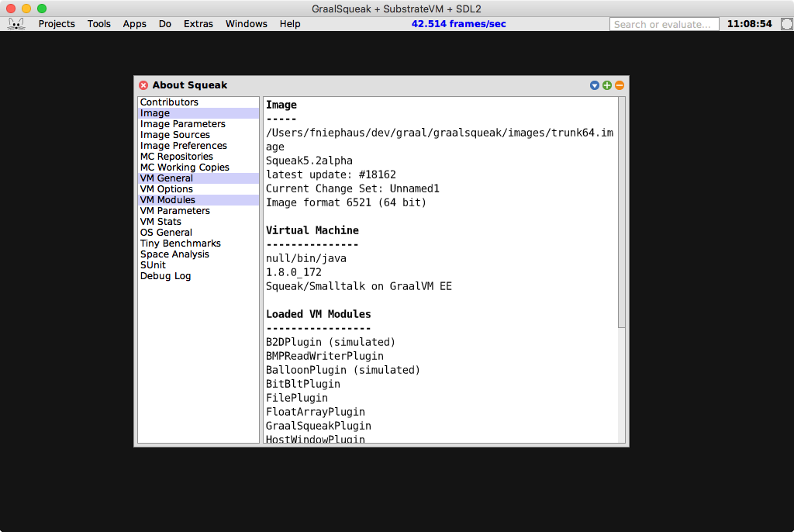Select VM Stats entry
The height and width of the screenshot is (532, 794).
click(198, 222)
